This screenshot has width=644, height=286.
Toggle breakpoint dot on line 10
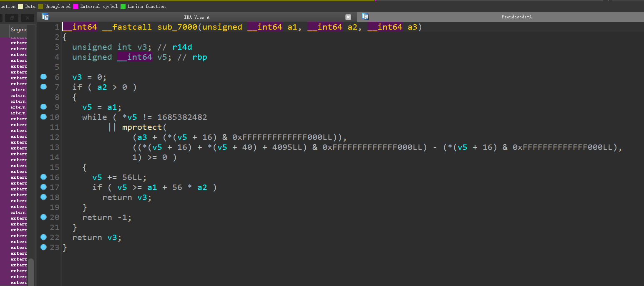43,117
